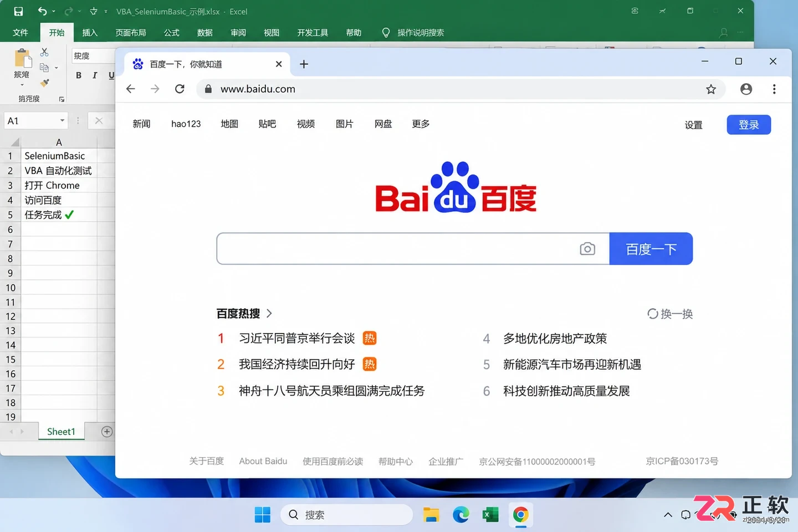Open a new Chrome tab with the plus button
This screenshot has width=798, height=532.
[x=304, y=64]
